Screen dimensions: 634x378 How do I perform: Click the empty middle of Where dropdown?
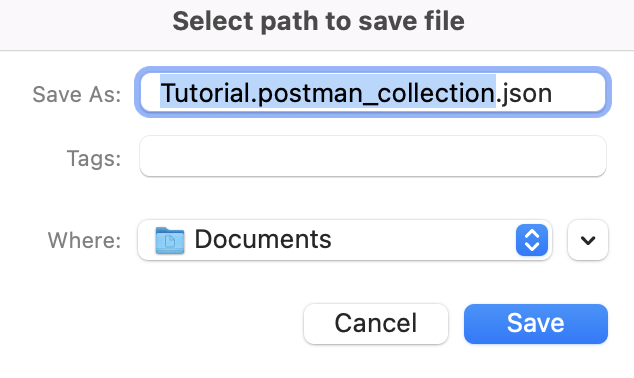tap(423, 240)
